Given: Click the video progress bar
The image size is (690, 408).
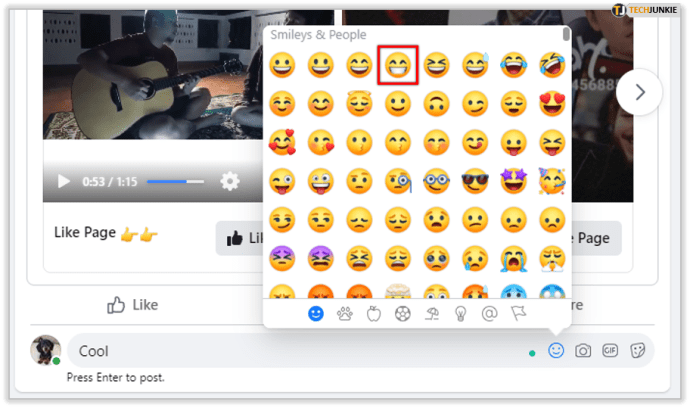Looking at the screenshot, I should [x=175, y=181].
